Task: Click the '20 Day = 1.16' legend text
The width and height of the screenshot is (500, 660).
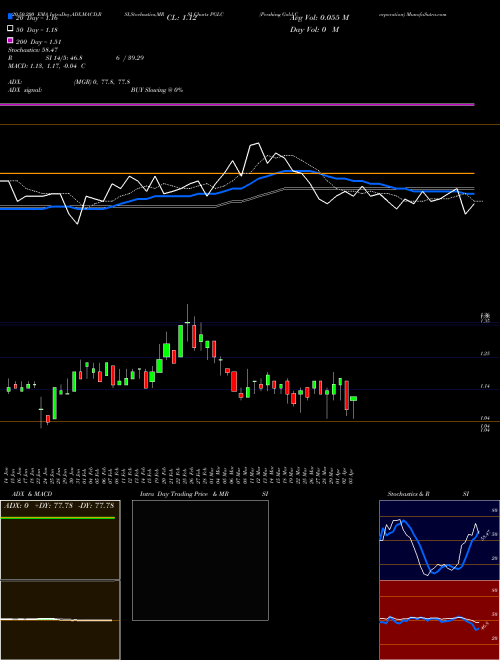Action: click(x=36, y=18)
